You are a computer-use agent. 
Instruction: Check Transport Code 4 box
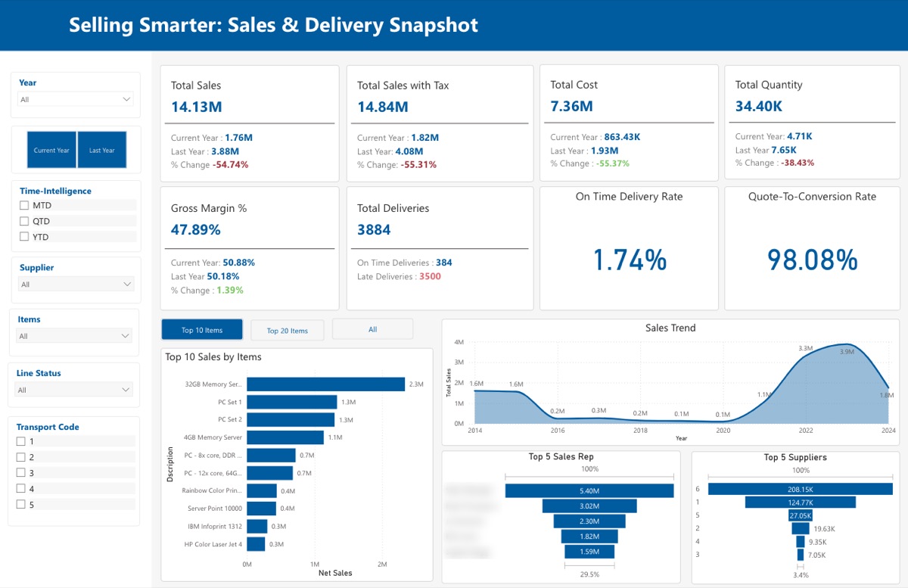[21, 489]
